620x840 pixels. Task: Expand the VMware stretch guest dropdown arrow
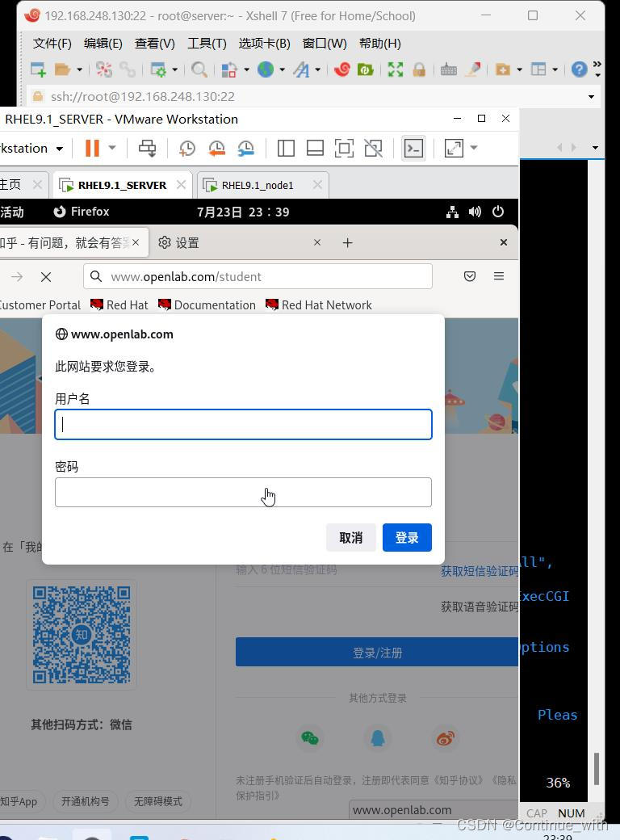473,148
